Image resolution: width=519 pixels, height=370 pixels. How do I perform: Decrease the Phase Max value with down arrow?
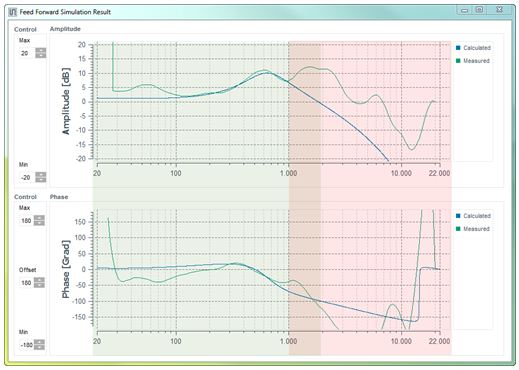(39, 223)
